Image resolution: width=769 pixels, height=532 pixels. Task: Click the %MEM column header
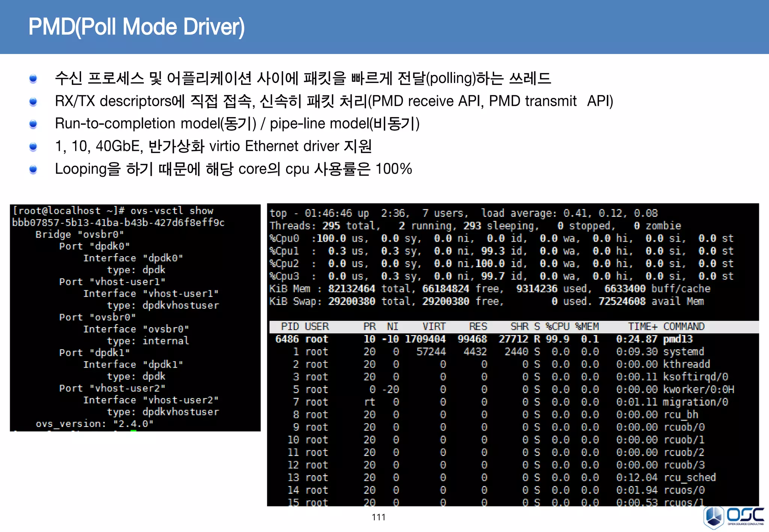point(587,326)
